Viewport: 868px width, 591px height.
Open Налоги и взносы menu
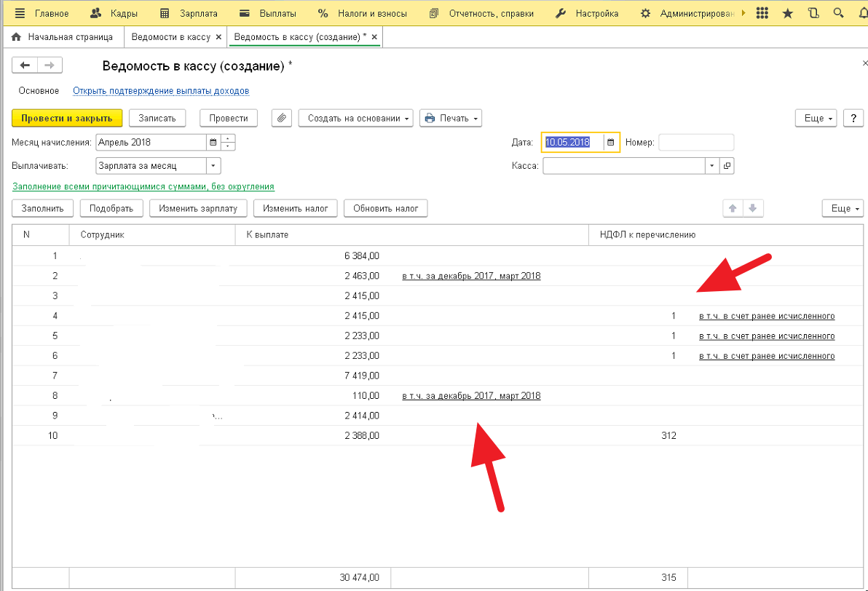(363, 13)
